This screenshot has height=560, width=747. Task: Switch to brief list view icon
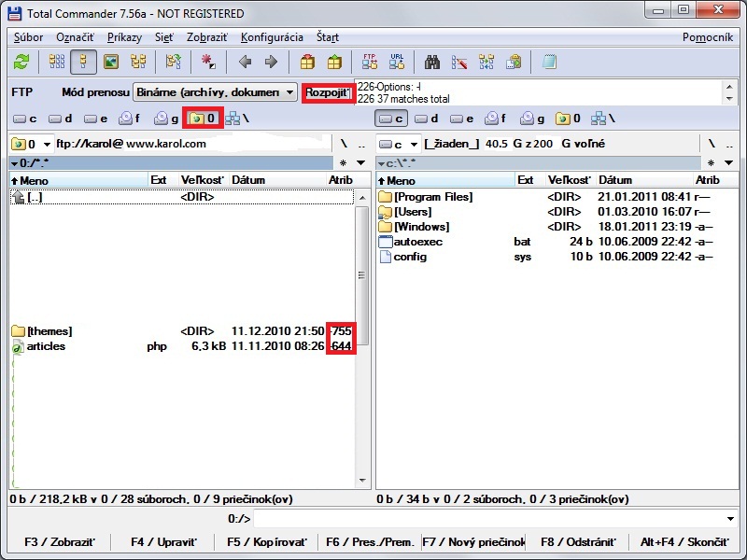pos(57,62)
